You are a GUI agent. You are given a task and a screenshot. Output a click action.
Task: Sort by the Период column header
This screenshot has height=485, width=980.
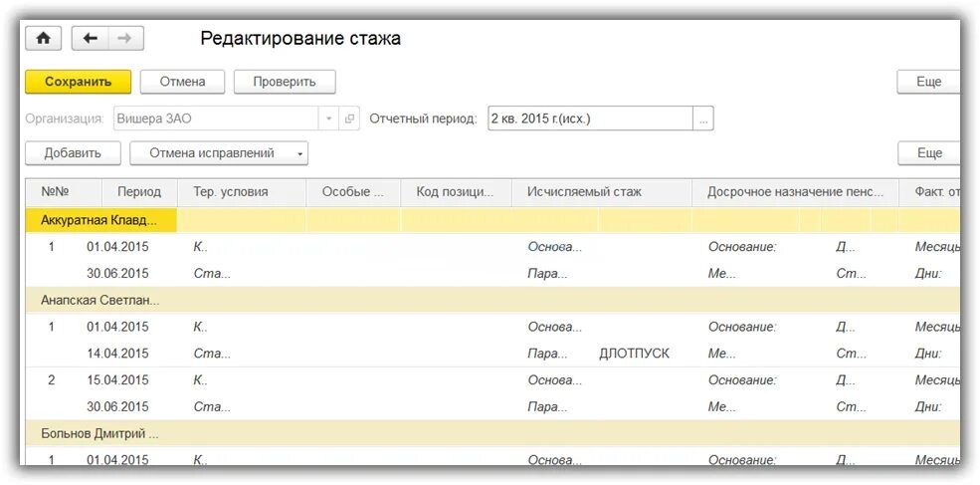click(x=139, y=192)
